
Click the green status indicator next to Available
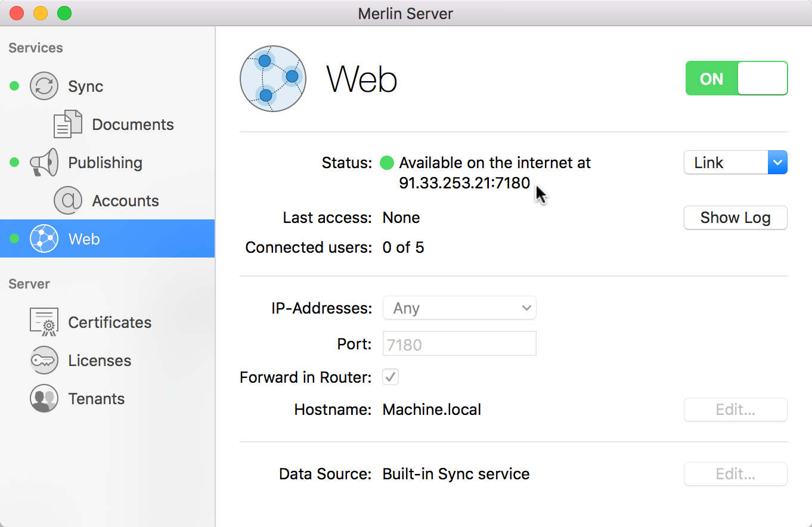point(387,162)
